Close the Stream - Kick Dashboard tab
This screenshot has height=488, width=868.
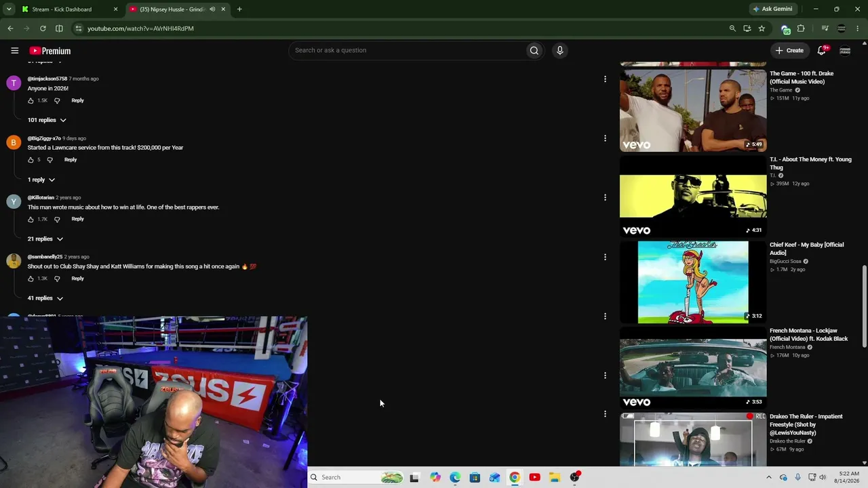click(x=115, y=9)
